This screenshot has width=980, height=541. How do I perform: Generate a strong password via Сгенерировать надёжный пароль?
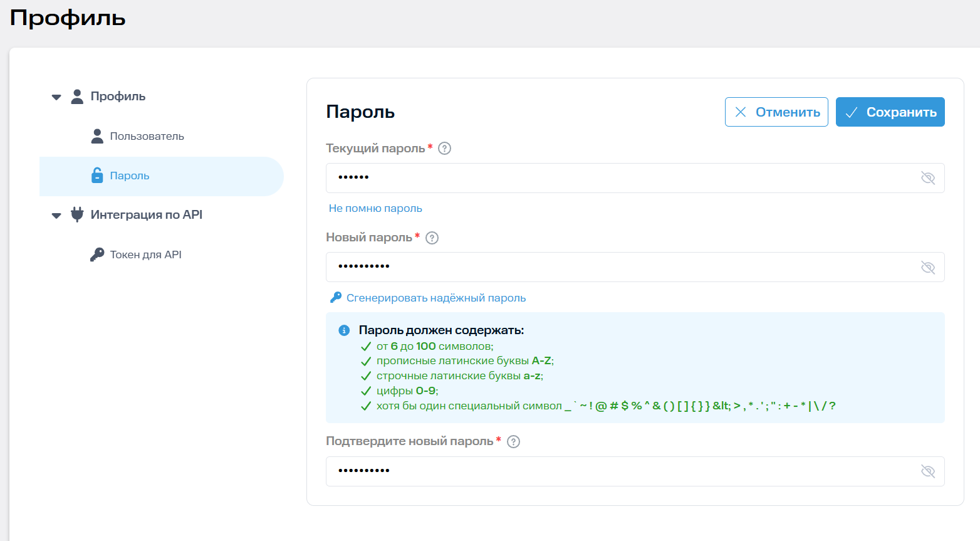(x=436, y=298)
